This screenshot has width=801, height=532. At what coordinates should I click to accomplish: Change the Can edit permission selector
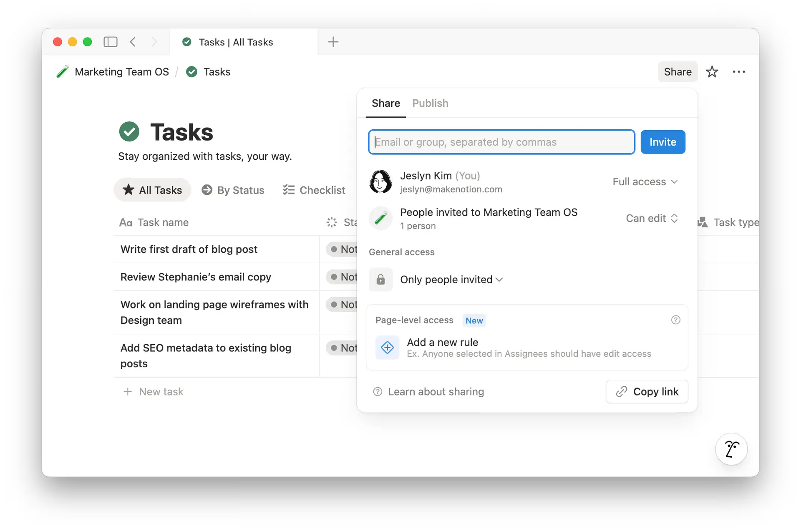(x=651, y=218)
